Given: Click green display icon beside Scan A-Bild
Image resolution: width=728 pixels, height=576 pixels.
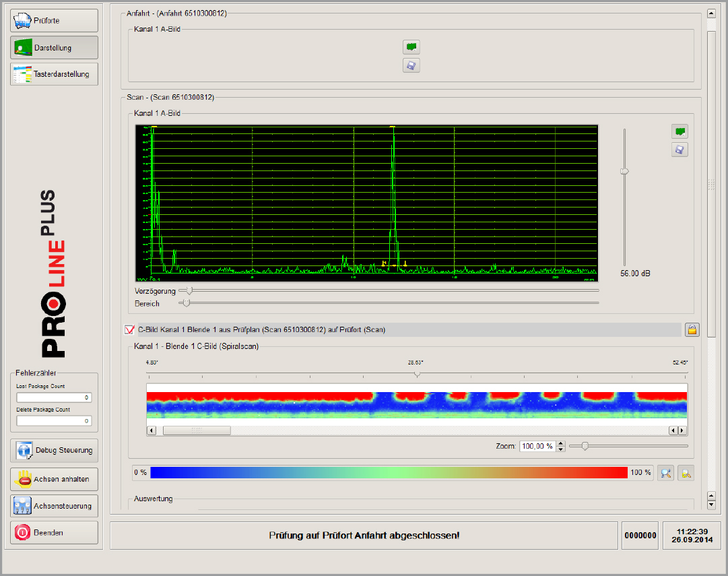Looking at the screenshot, I should click(680, 131).
